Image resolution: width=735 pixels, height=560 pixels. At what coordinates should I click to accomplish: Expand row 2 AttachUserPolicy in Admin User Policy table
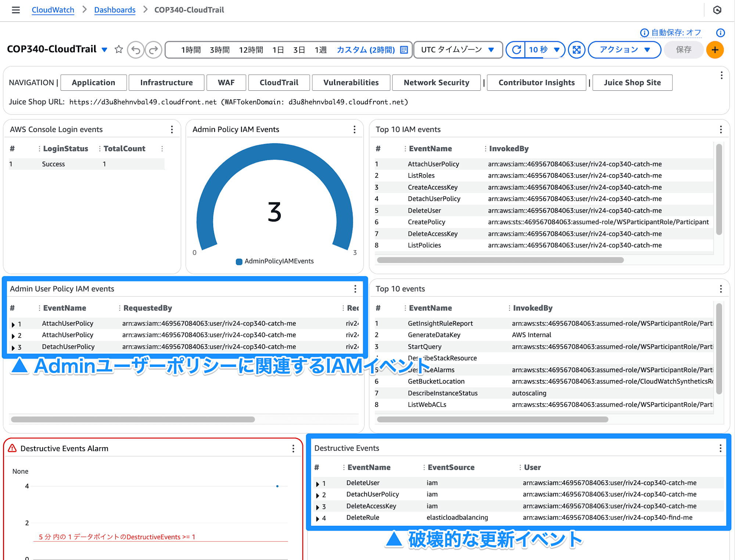tap(13, 336)
